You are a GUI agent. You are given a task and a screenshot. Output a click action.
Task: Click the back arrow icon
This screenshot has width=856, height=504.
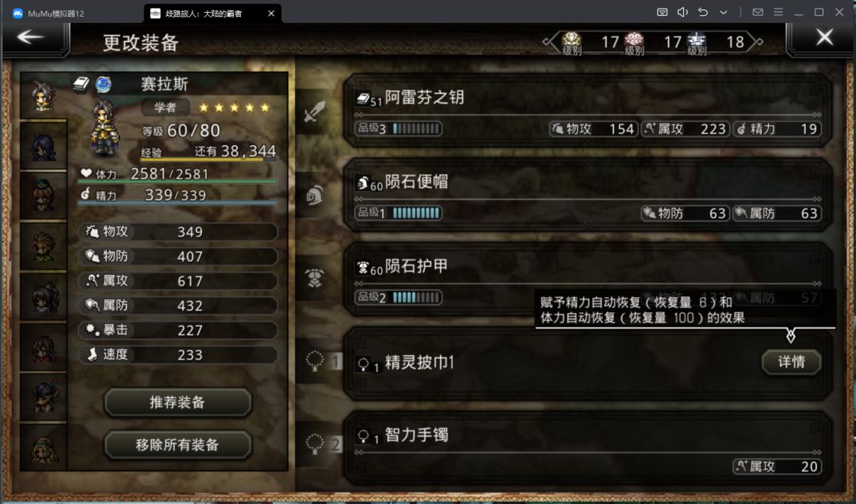point(31,37)
